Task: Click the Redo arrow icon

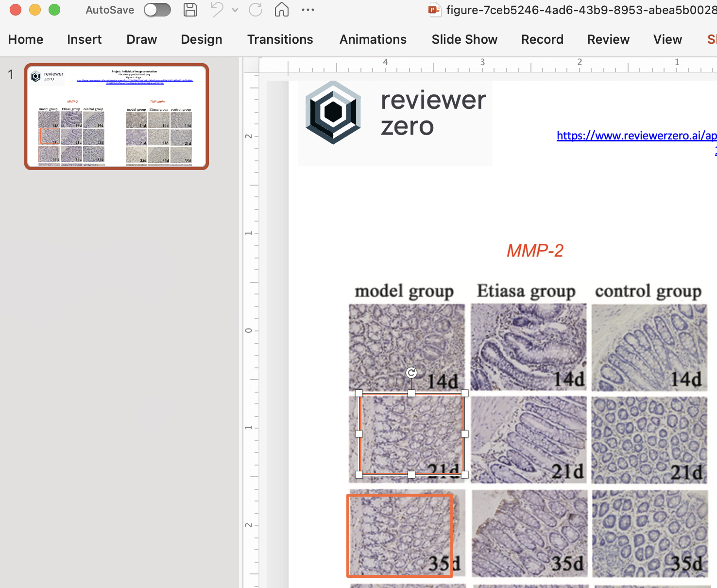Action: point(255,10)
